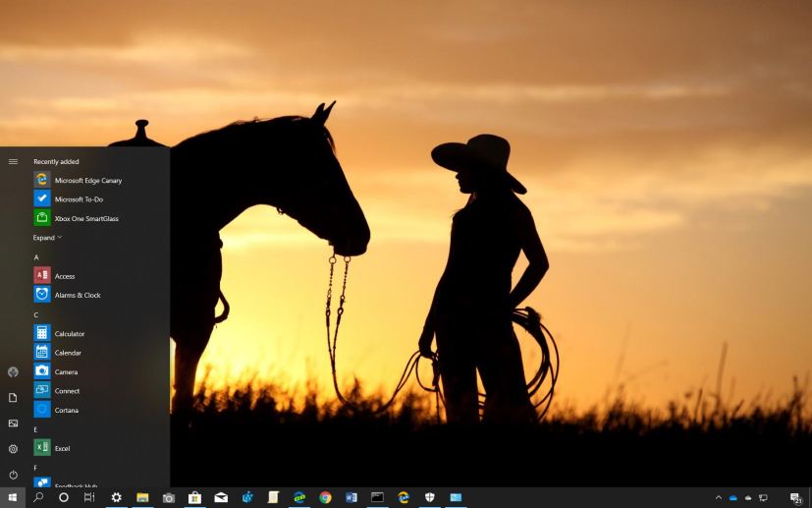Open Task View from the taskbar
This screenshot has width=812, height=508.
[x=89, y=497]
